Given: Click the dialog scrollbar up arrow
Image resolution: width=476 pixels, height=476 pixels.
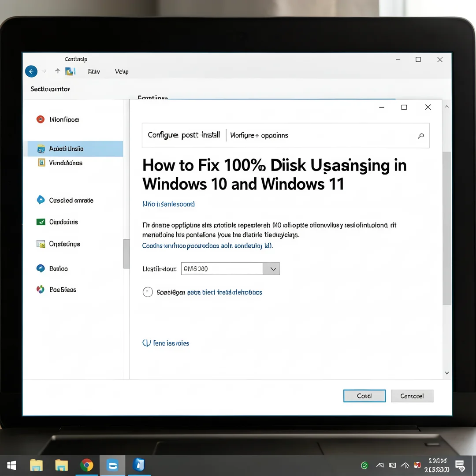Looking at the screenshot, I should (x=447, y=107).
